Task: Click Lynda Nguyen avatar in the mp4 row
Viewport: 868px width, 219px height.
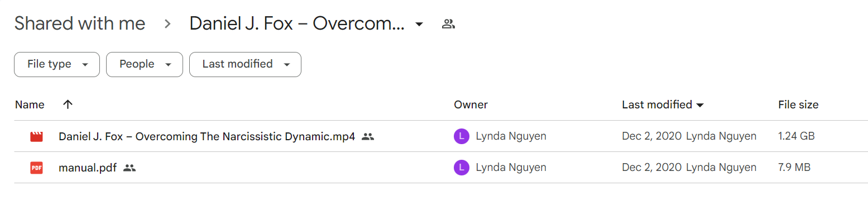Action: click(462, 136)
